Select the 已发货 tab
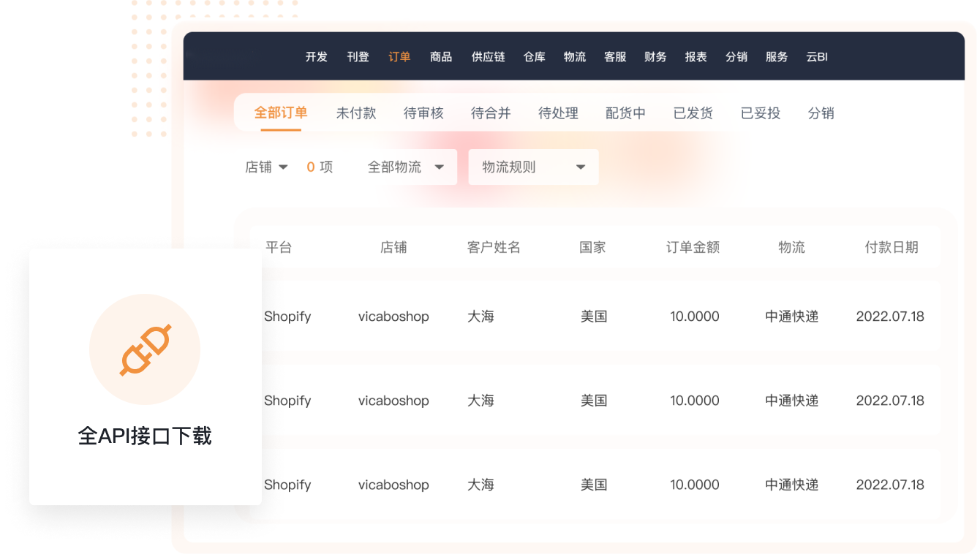Viewport: 980px width, 557px height. 693,113
